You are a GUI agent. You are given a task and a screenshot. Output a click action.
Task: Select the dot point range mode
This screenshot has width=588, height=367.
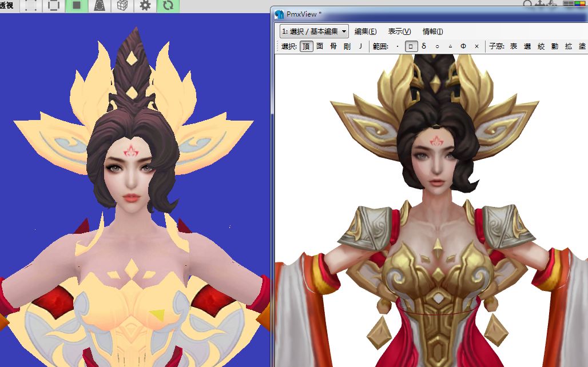[398, 46]
